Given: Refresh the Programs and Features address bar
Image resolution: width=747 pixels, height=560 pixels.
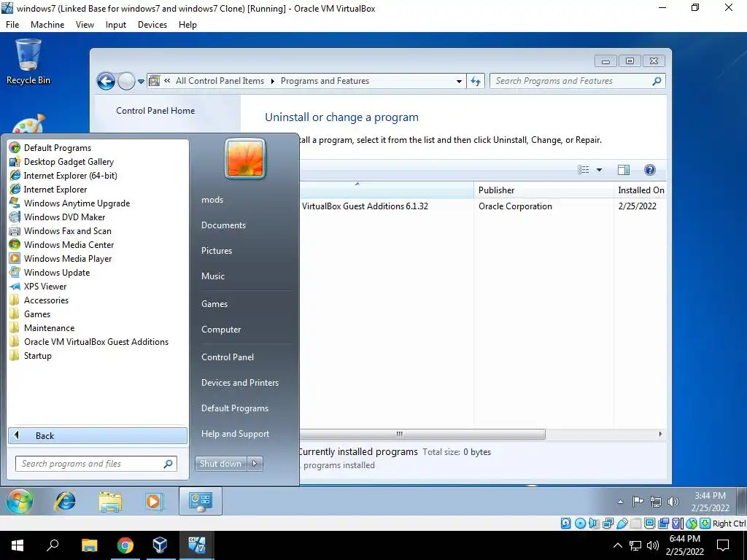Looking at the screenshot, I should click(x=476, y=81).
